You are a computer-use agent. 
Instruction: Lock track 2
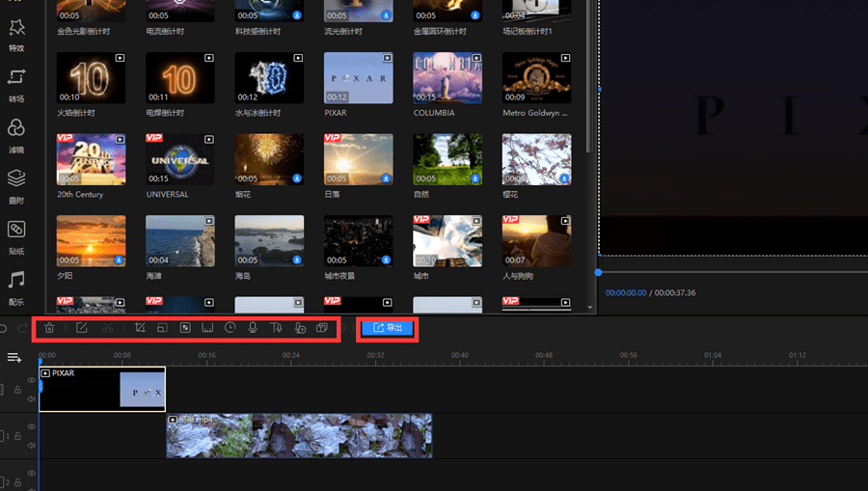click(17, 482)
